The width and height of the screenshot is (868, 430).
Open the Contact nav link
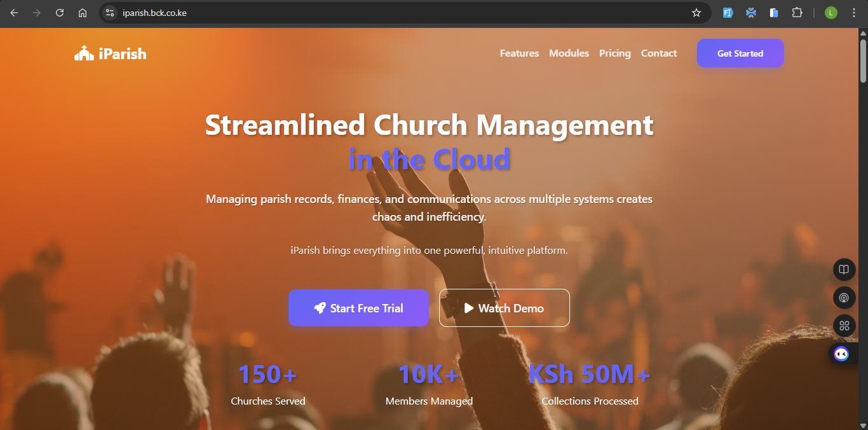click(659, 53)
